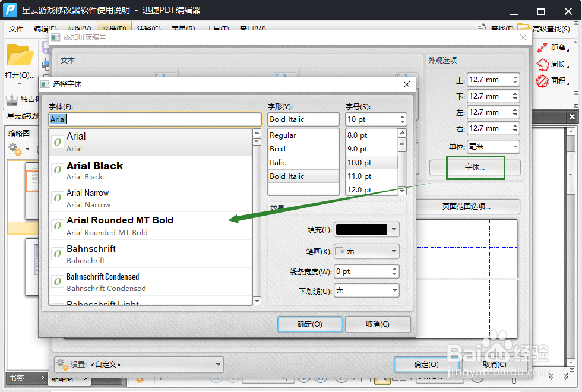Image resolution: width=582 pixels, height=392 pixels.
Task: Select 11.0 pt font size
Action: (372, 176)
